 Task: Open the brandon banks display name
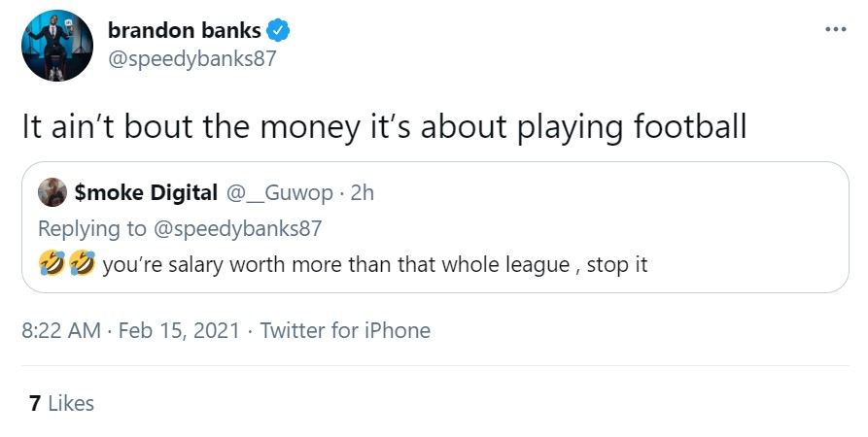(x=185, y=30)
